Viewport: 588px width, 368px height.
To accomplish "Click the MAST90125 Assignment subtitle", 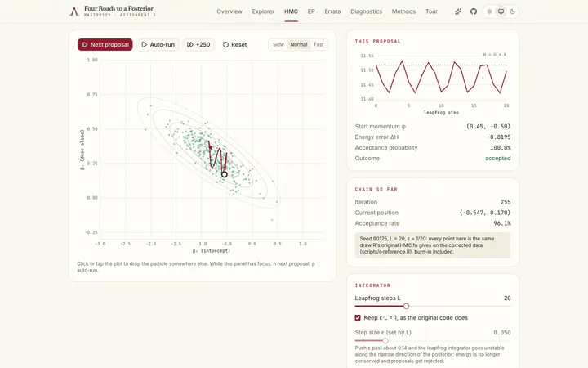I will coord(119,15).
